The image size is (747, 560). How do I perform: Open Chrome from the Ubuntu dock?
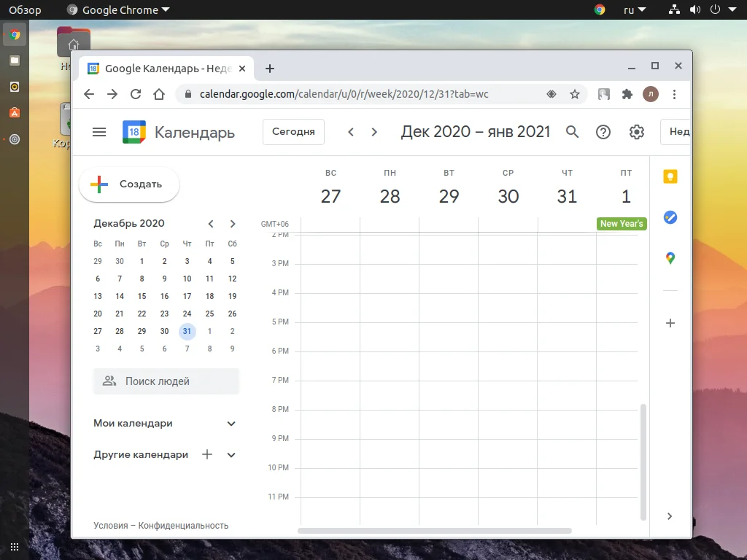click(x=15, y=35)
